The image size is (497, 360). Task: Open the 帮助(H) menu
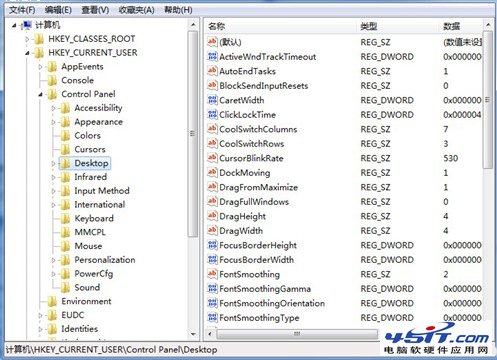pos(178,10)
